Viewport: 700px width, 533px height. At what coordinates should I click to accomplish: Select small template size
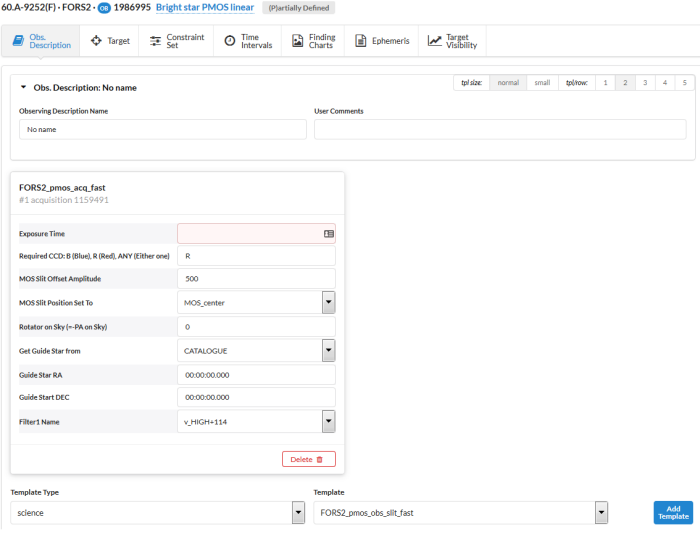542,83
